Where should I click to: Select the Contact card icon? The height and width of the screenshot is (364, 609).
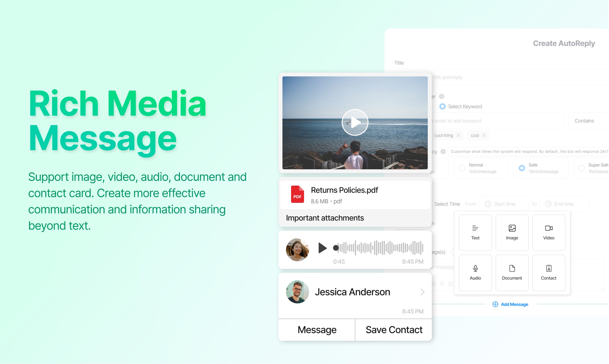click(549, 269)
